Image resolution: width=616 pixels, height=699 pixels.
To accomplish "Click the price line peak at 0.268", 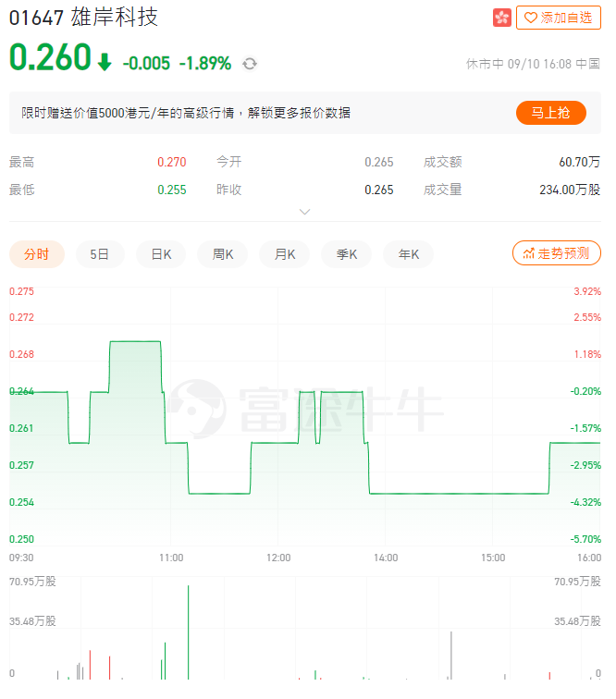I will click(135, 342).
